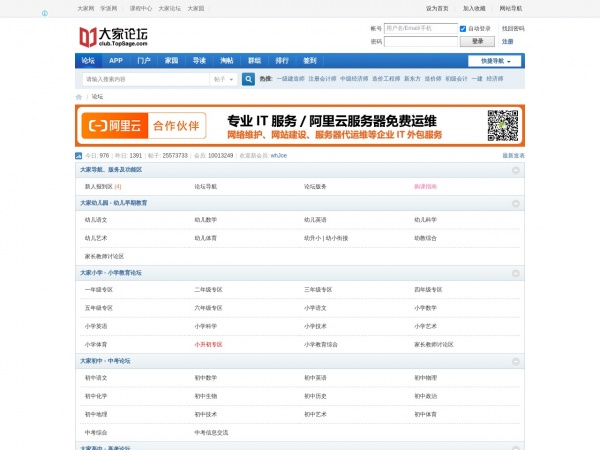Image resolution: width=600 pixels, height=450 pixels.
Task: Collapse the 大家幼儿园 section
Action: coord(516,204)
